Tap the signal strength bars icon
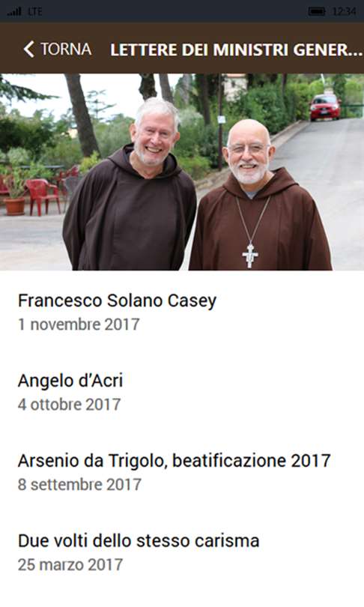Image resolution: width=364 pixels, height=607 pixels. pyautogui.click(x=14, y=11)
